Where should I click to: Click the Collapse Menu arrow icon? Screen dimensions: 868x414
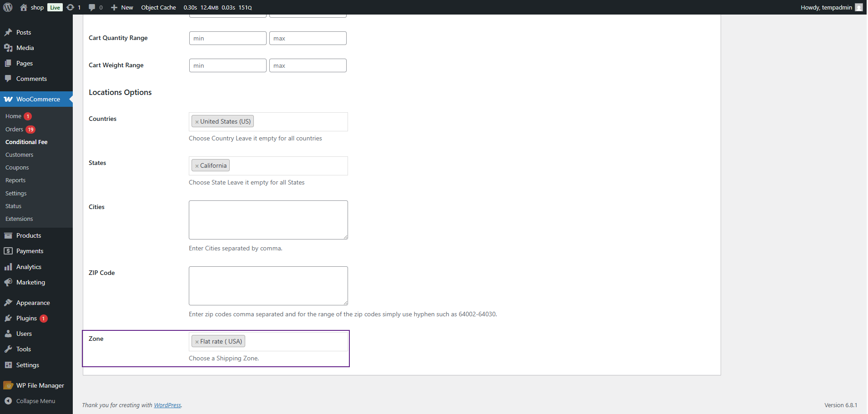(8, 401)
